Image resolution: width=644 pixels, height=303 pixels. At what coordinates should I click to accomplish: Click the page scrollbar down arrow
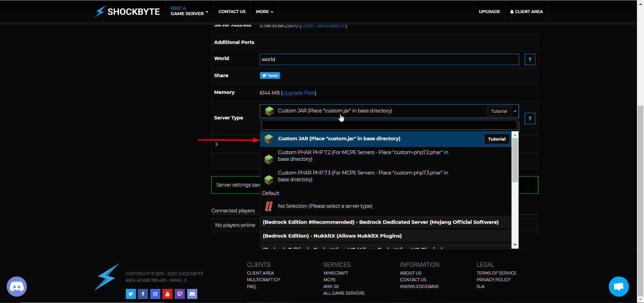tap(640, 300)
